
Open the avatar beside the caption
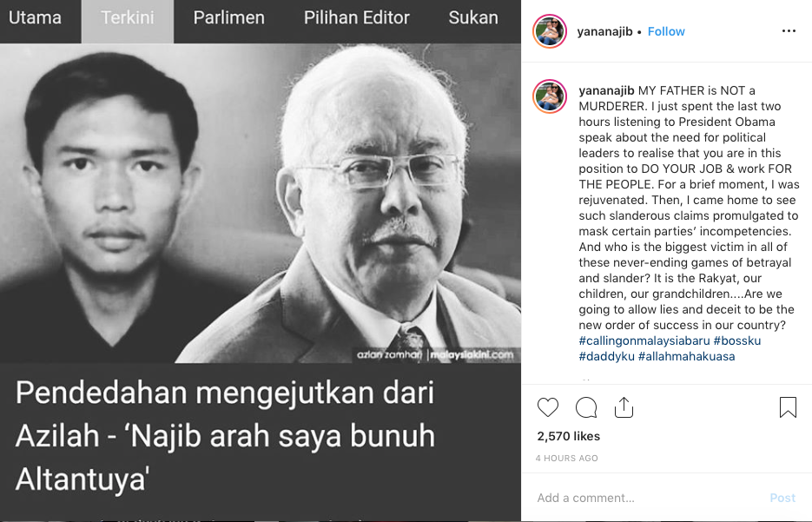[x=550, y=96]
